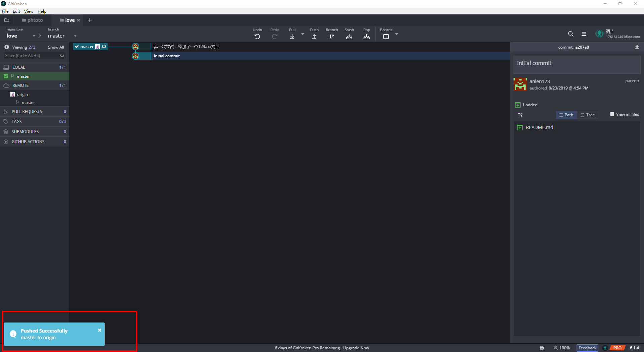Open the hamburger menu icon
The height and width of the screenshot is (352, 644).
[584, 34]
